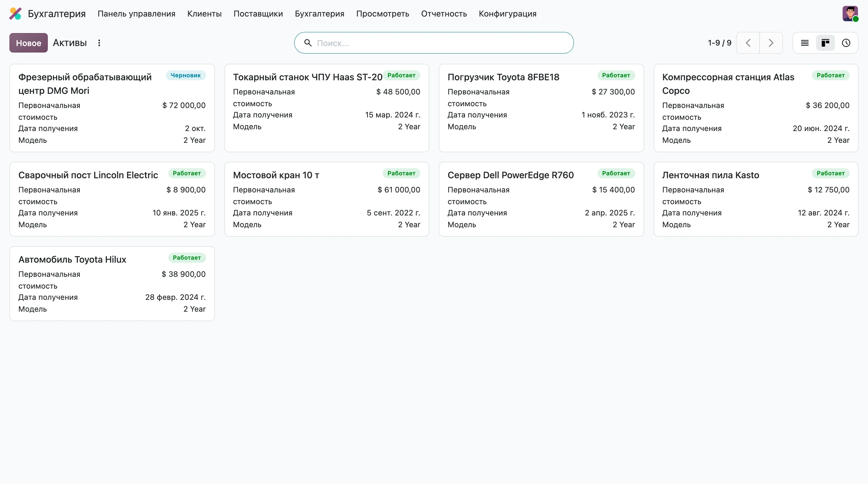Open Сварочный пост Lincoln Electric card
Image resolution: width=868 pixels, height=484 pixels.
(112, 199)
